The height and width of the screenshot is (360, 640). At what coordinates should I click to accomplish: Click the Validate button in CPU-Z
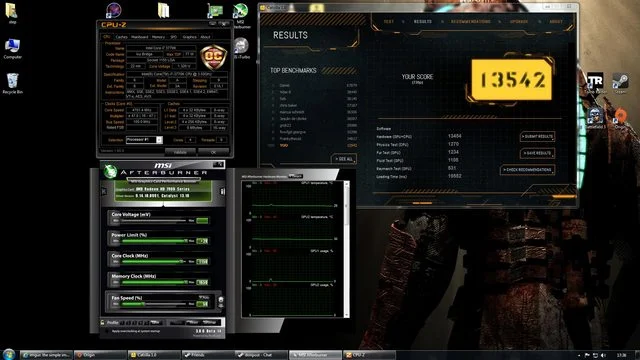(180, 152)
